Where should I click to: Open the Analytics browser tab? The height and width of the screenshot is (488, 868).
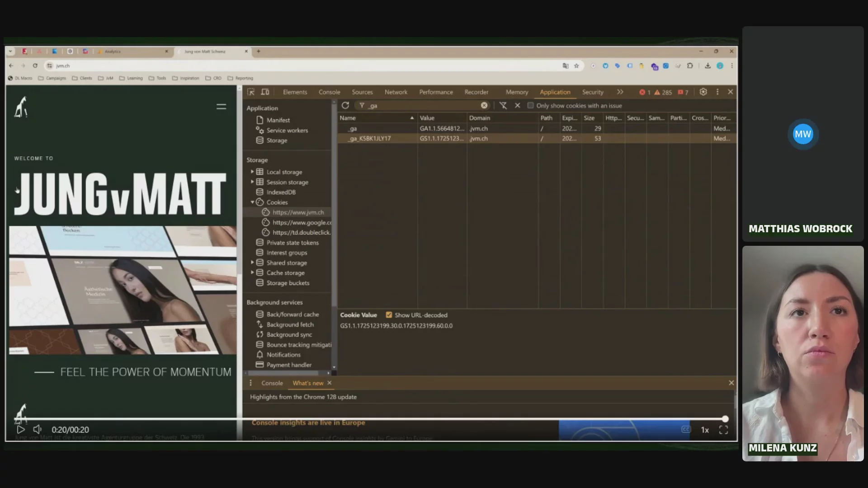click(x=132, y=52)
